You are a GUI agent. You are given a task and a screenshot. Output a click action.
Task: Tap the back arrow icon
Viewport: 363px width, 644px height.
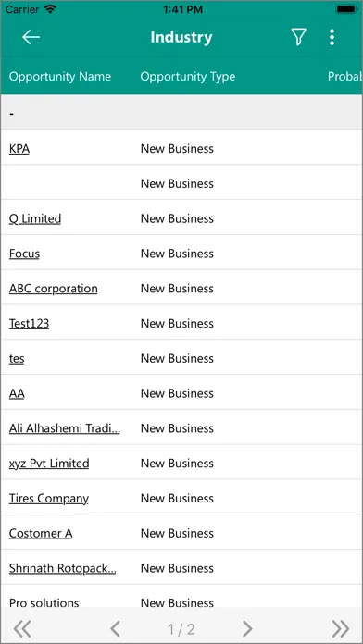pos(31,37)
